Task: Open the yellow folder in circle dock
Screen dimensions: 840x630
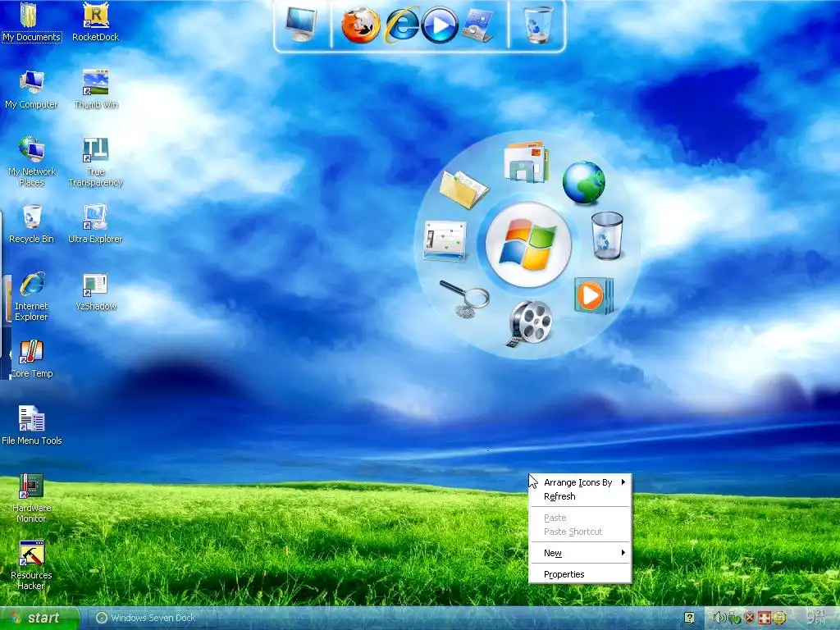Action: 463,189
